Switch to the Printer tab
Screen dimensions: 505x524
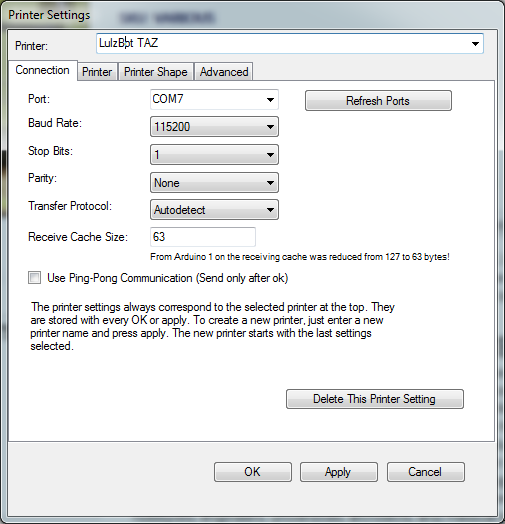[97, 72]
